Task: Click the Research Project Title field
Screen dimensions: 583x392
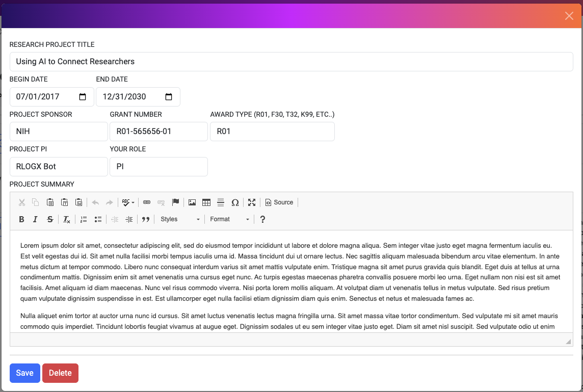Action: [x=291, y=62]
